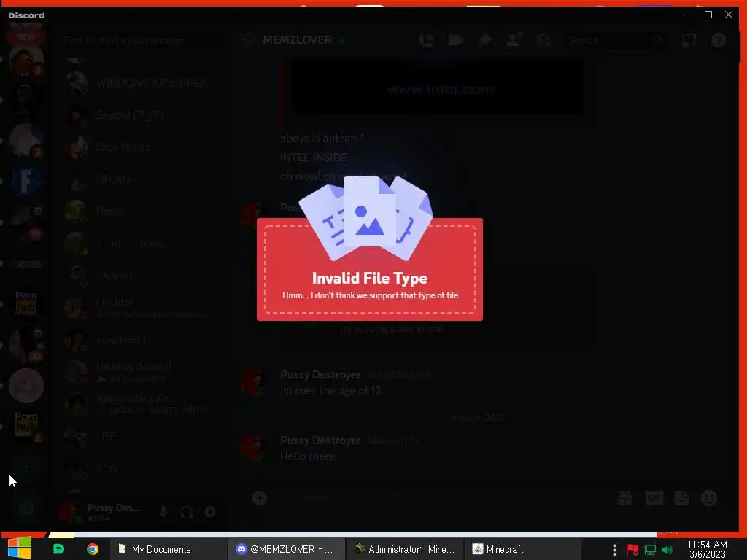747x560 pixels.
Task: Click the user panel avatar
Action: (x=69, y=512)
